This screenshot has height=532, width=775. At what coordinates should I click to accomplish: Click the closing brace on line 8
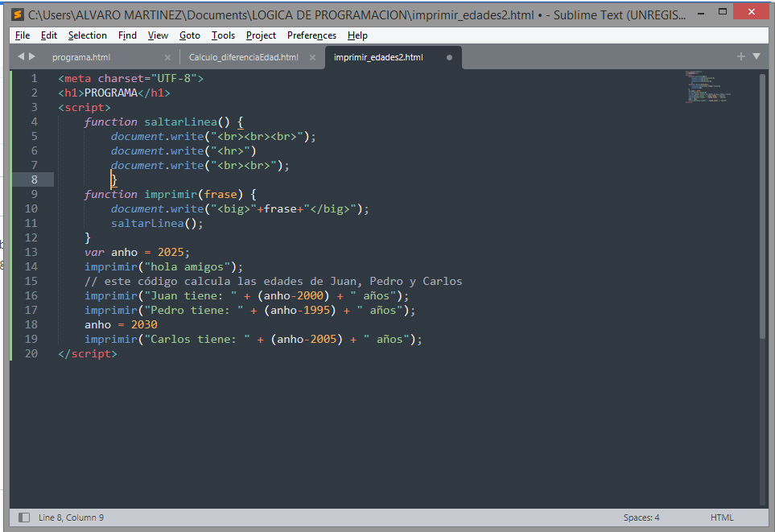(114, 180)
